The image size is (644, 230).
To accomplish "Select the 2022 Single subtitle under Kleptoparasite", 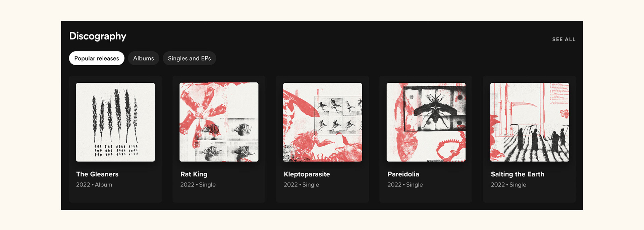I will pyautogui.click(x=301, y=185).
